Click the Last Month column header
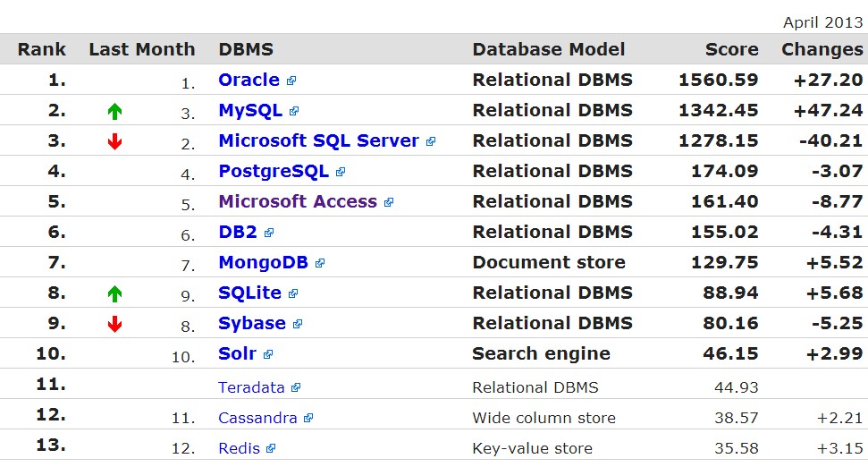 tap(142, 49)
